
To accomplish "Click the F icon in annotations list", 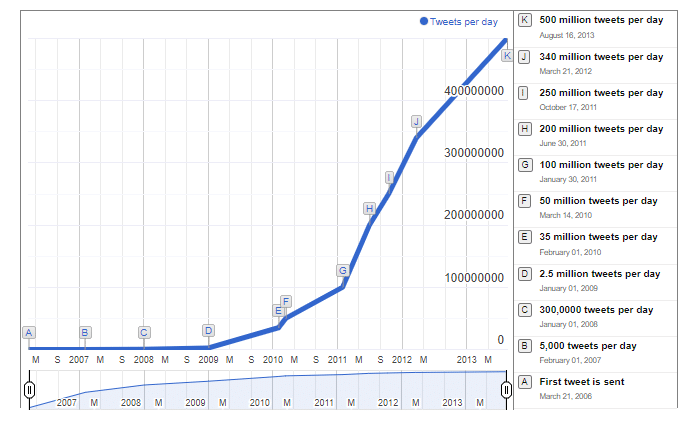I will point(525,201).
